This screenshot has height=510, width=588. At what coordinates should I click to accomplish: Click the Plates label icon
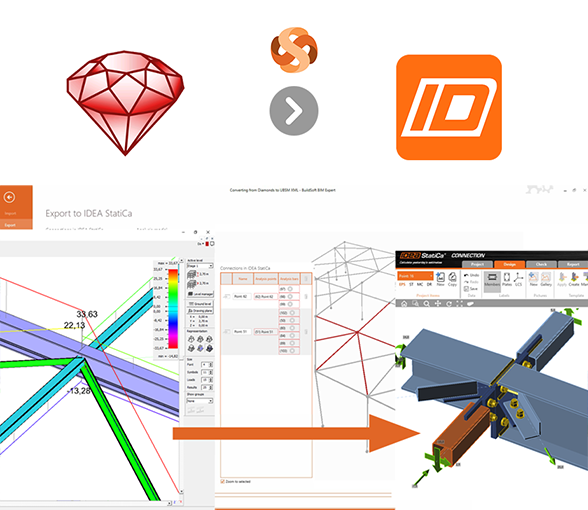507,279
